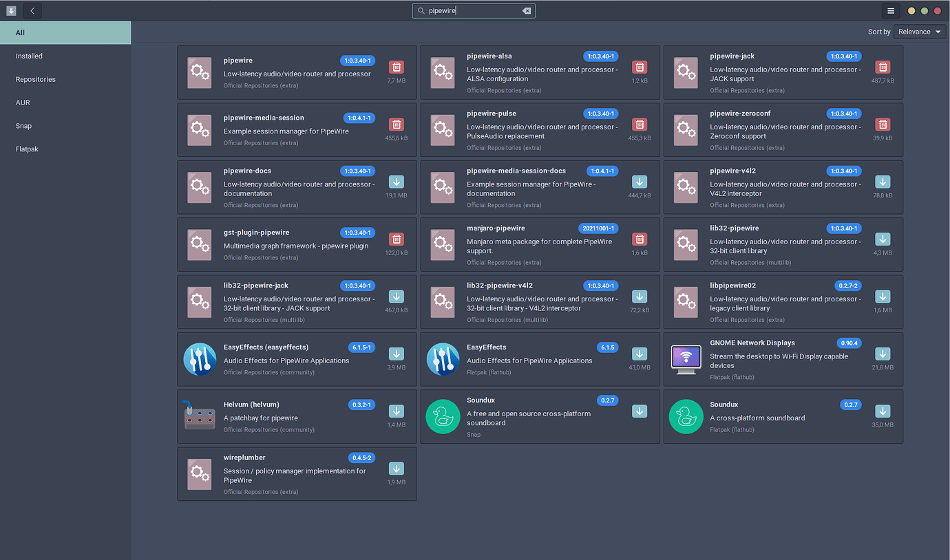The height and width of the screenshot is (560, 950).
Task: Install the Flatpak Soundux via download arrow
Action: [883, 411]
